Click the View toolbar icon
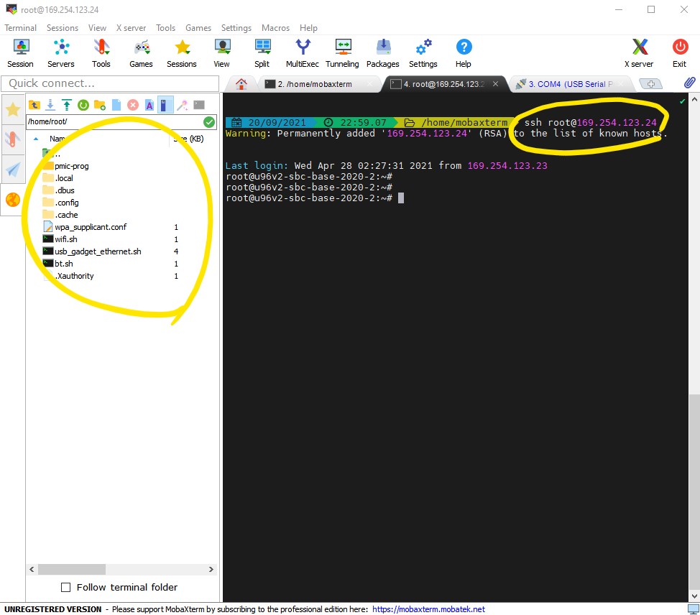The image size is (700, 615). 222,53
